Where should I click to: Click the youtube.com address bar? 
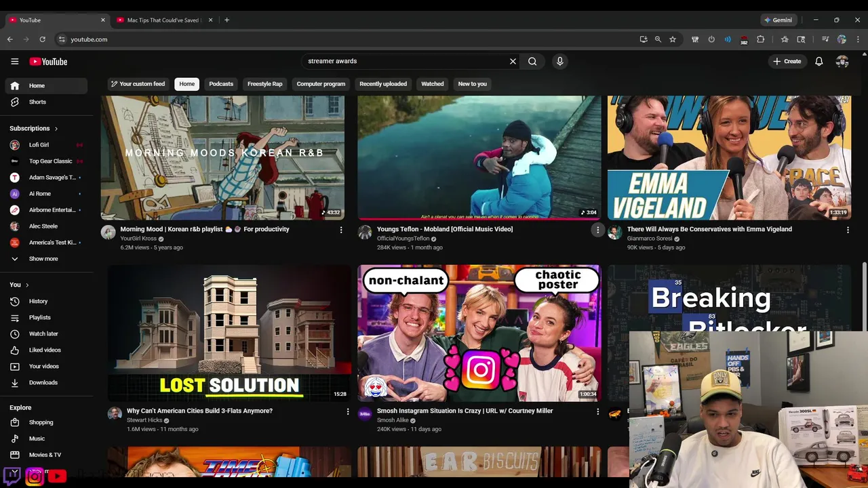(x=346, y=39)
